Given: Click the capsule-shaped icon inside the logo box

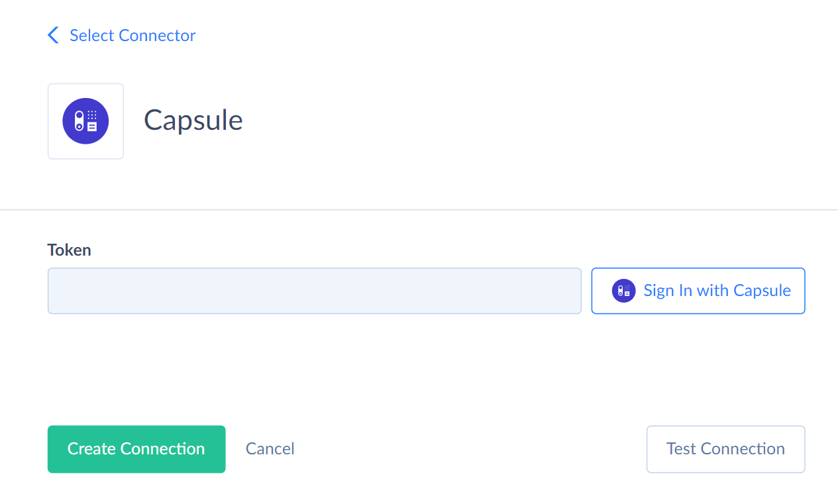Looking at the screenshot, I should pos(85,121).
